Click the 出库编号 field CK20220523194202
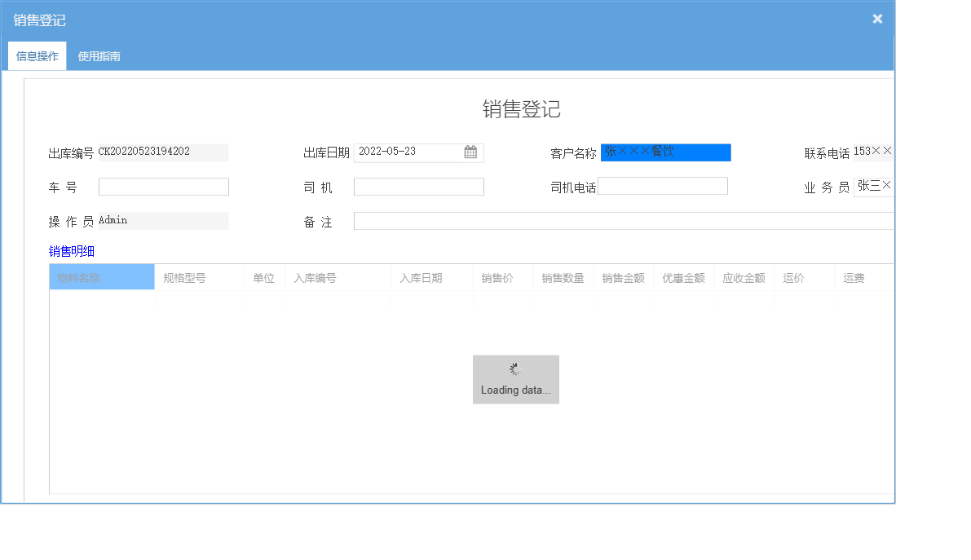The width and height of the screenshot is (971, 560). 163,152
